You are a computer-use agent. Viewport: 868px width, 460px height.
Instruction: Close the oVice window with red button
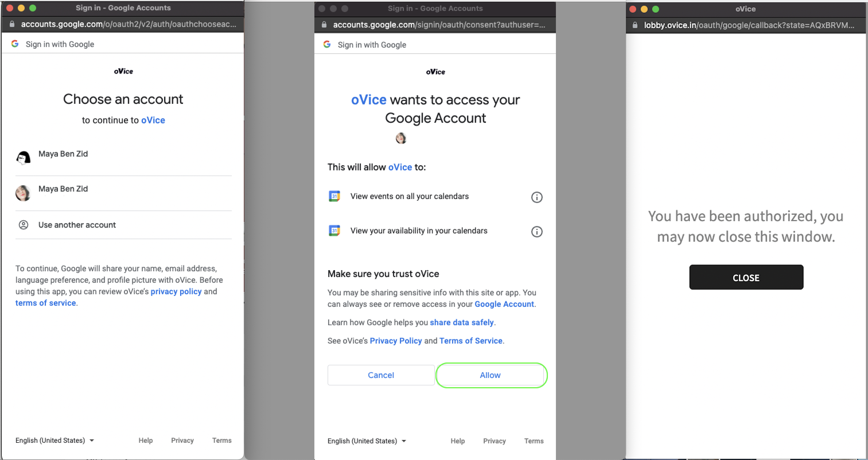click(633, 9)
